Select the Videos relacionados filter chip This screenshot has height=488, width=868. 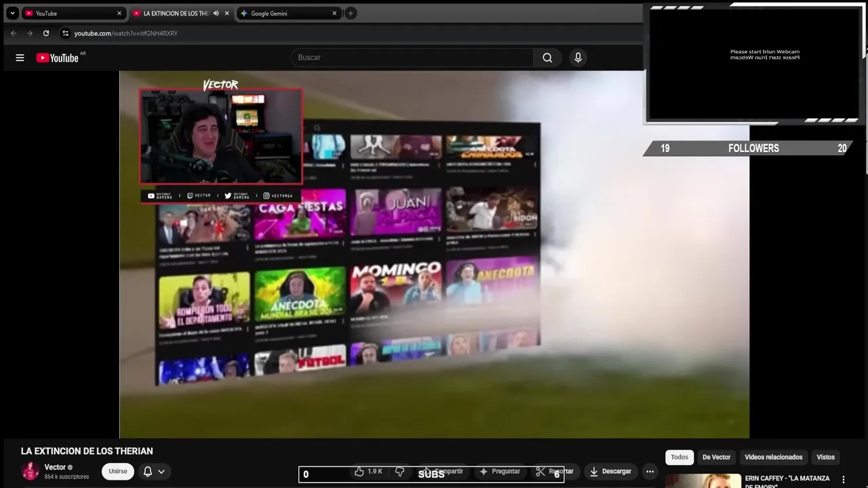(x=773, y=457)
